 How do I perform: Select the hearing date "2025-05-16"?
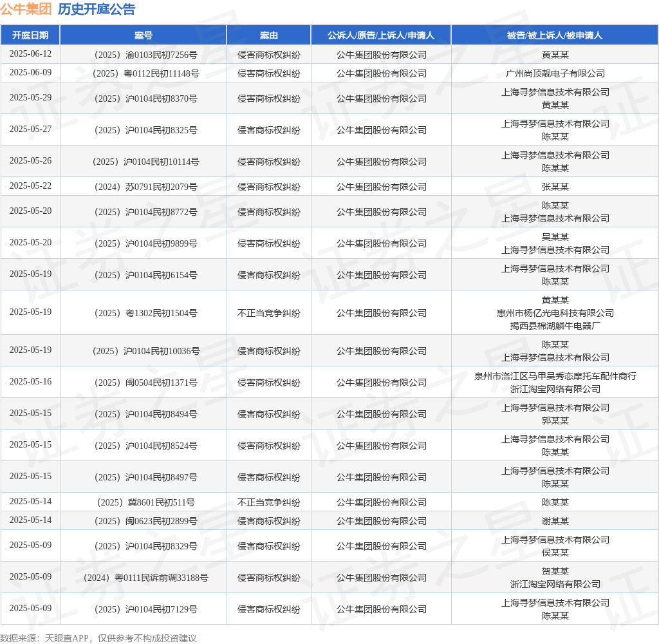(30, 381)
